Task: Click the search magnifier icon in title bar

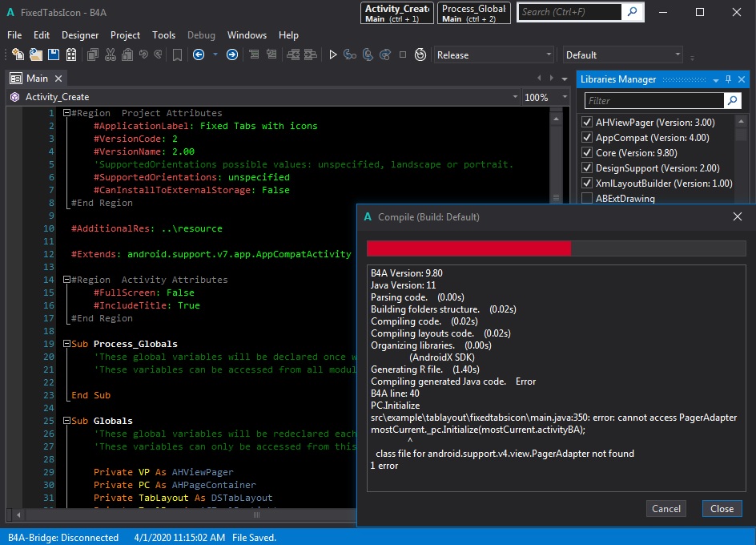Action: coord(633,12)
